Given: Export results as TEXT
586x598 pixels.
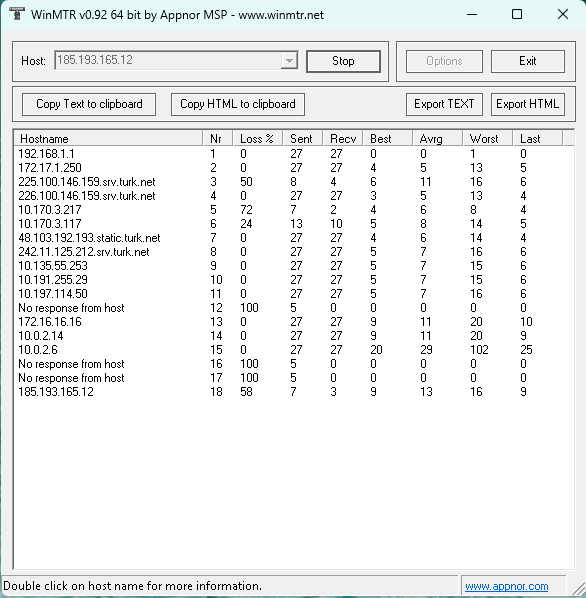Looking at the screenshot, I should (x=444, y=104).
